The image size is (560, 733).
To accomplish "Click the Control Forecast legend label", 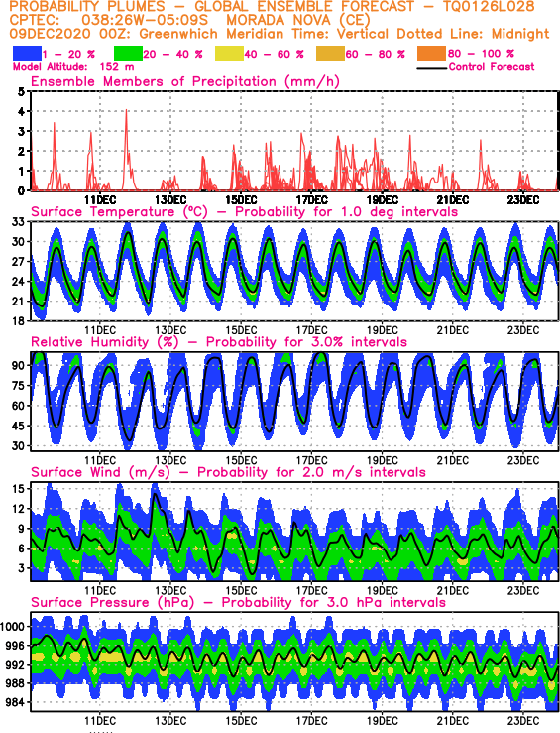I will click(492, 66).
